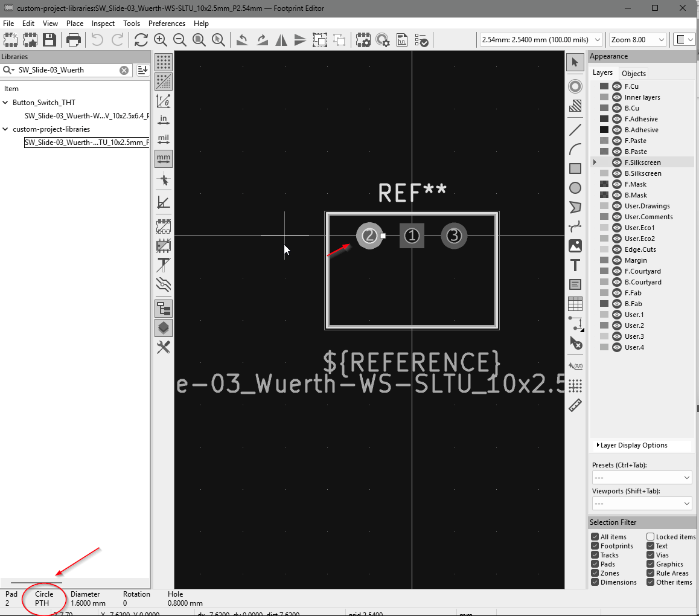
Task: Open the Inspect menu
Action: 103,23
